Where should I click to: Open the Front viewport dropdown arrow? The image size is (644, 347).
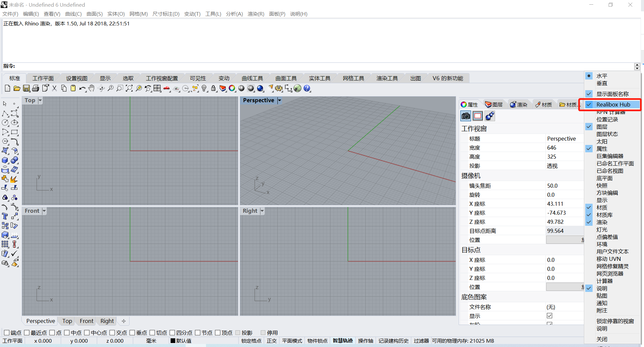(44, 211)
